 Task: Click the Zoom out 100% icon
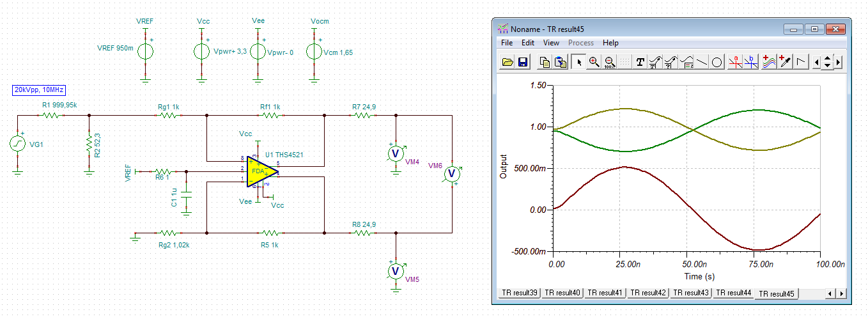609,62
